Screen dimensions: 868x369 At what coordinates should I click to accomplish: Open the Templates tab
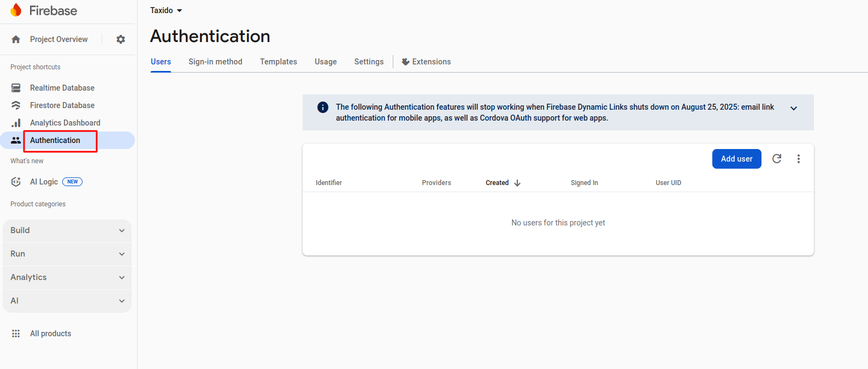pos(278,62)
